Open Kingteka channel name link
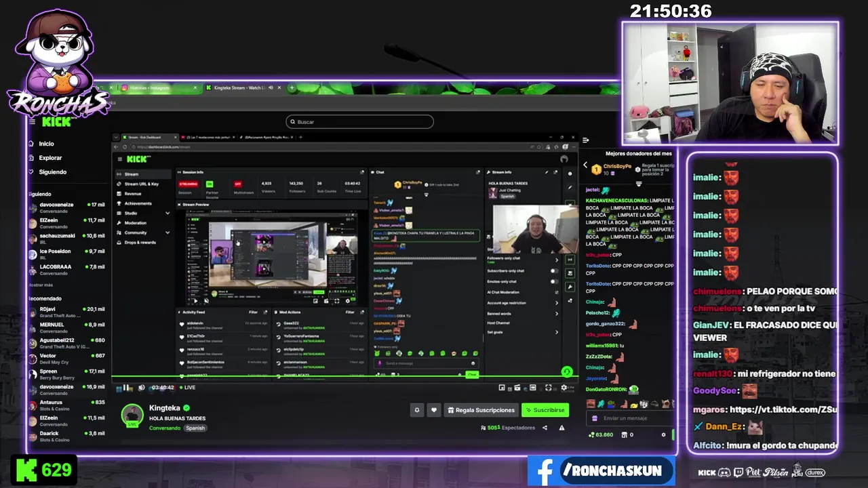The image size is (868, 488). (165, 408)
